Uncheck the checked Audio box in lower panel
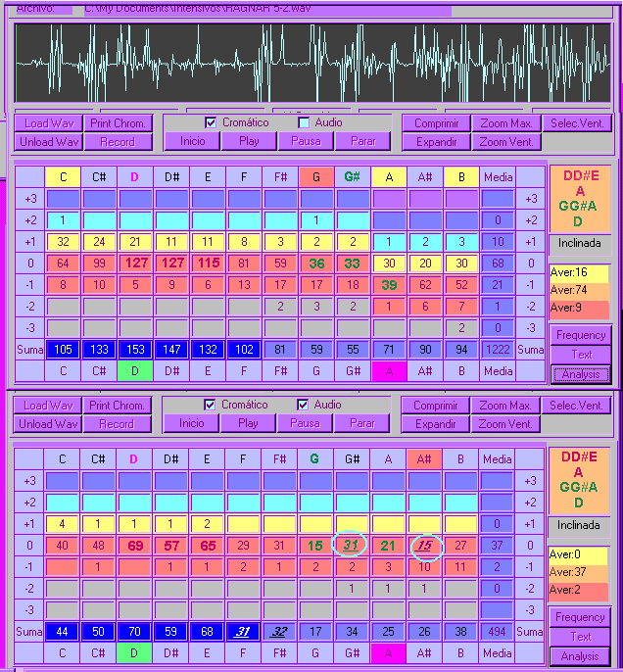623x672 pixels. [304, 406]
